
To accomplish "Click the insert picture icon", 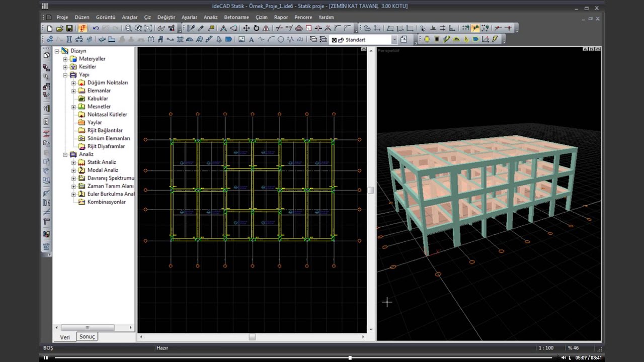I will click(x=242, y=40).
